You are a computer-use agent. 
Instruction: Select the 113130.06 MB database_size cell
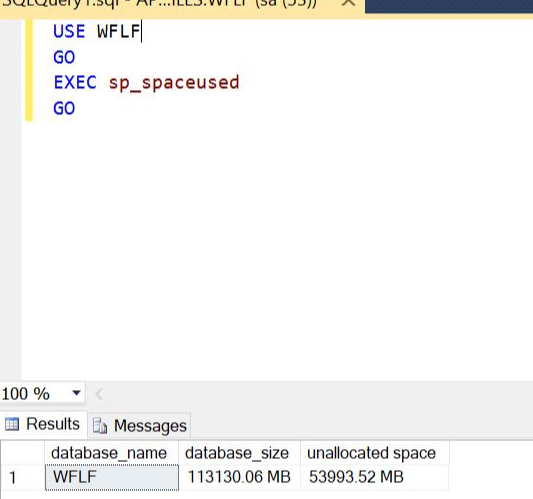239,477
